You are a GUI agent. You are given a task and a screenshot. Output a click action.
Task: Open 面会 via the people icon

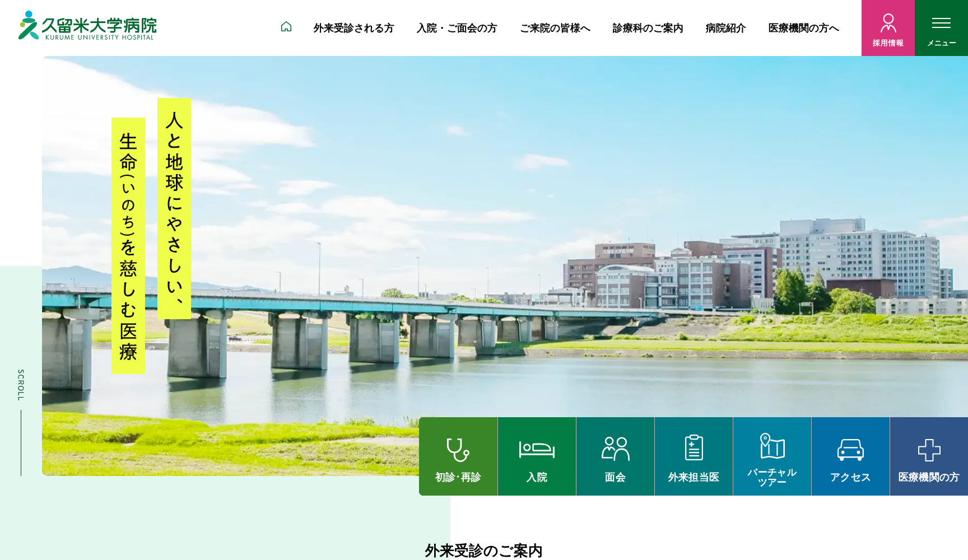pyautogui.click(x=615, y=448)
